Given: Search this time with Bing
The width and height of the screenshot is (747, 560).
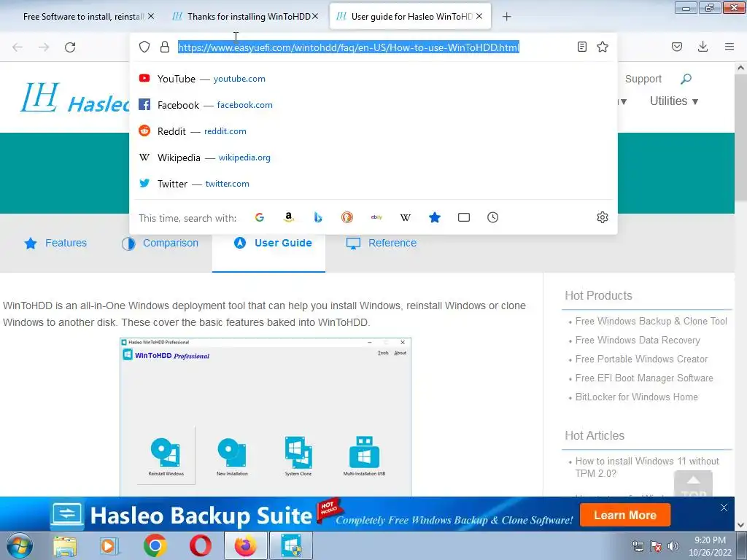Looking at the screenshot, I should (318, 217).
